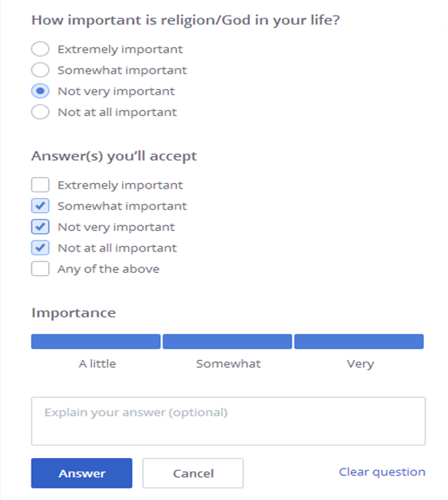Set importance bar to 'Somewhat' segment

(x=228, y=342)
